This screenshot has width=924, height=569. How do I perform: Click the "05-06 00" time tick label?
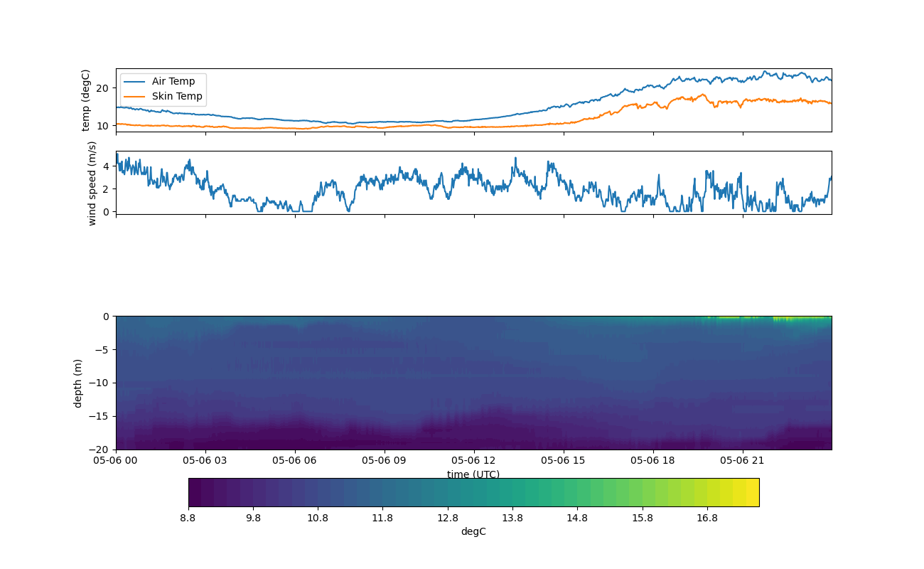tap(116, 460)
